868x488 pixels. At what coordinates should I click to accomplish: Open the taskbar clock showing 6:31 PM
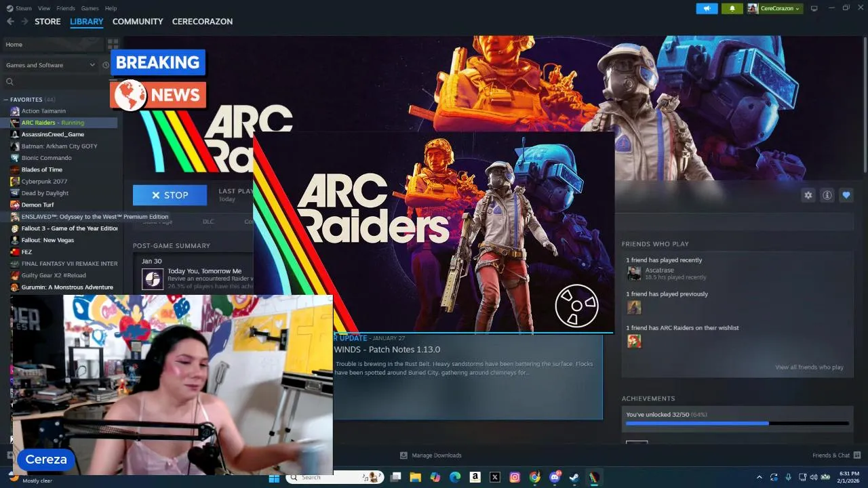click(849, 477)
